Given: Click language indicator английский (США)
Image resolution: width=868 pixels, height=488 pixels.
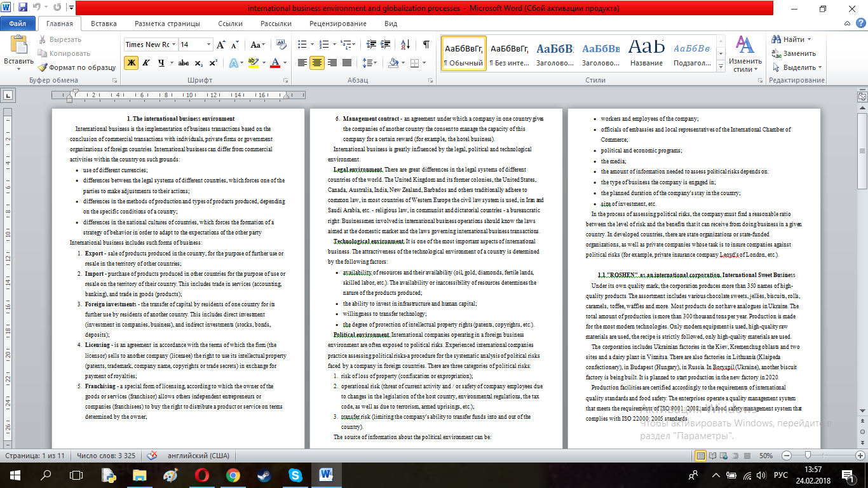Looking at the screenshot, I should (x=197, y=456).
